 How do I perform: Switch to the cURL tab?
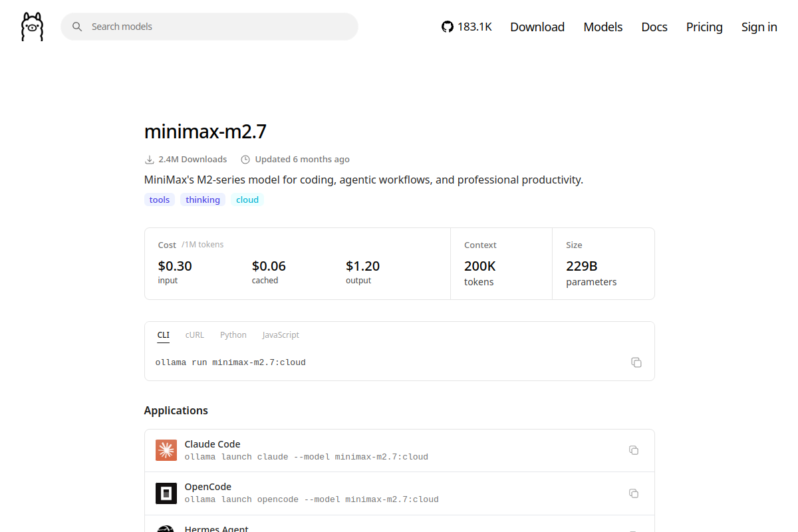(195, 335)
